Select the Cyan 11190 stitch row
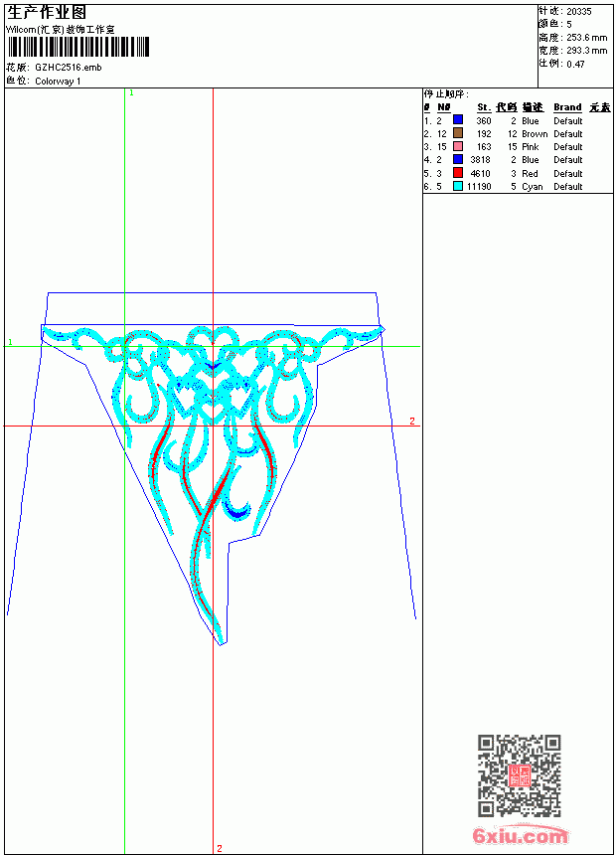Screen dimensions: 616x855 (x=518, y=186)
